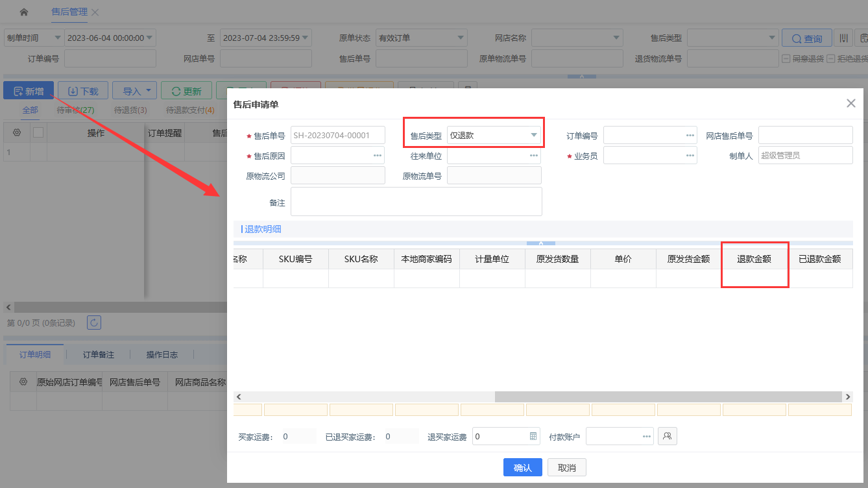Screen dimensions: 868x488
Task: Focus the 网店单号 search field
Action: 266,58
